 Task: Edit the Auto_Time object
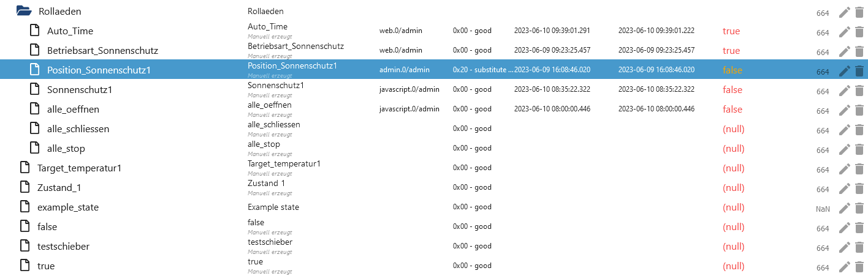[845, 31]
